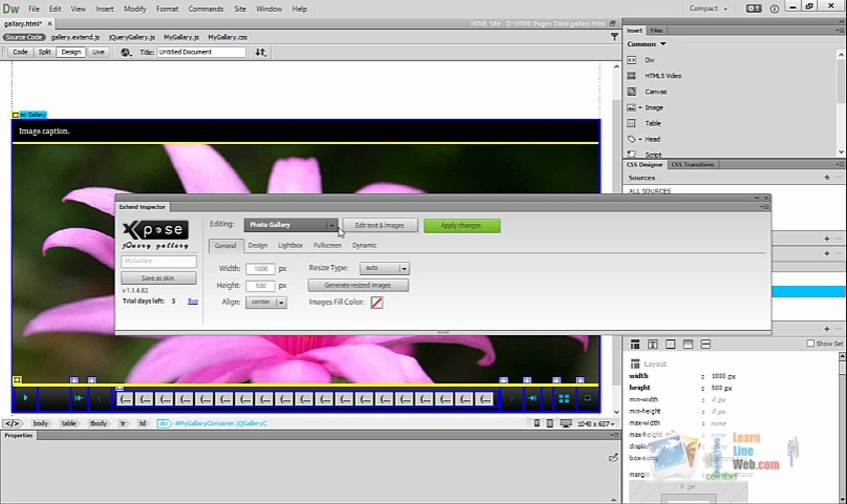Switch to Split view
This screenshot has width=847, height=504.
coord(44,52)
